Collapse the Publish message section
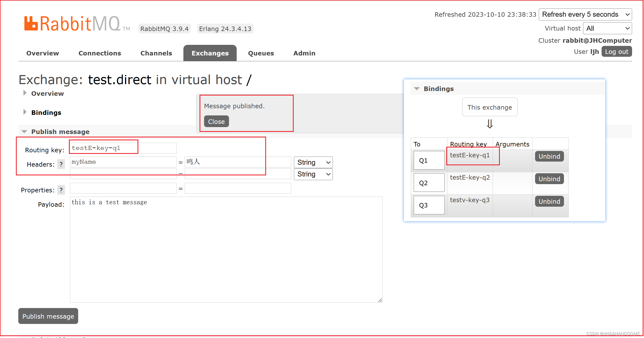Viewport: 644px width, 338px height. (x=24, y=132)
